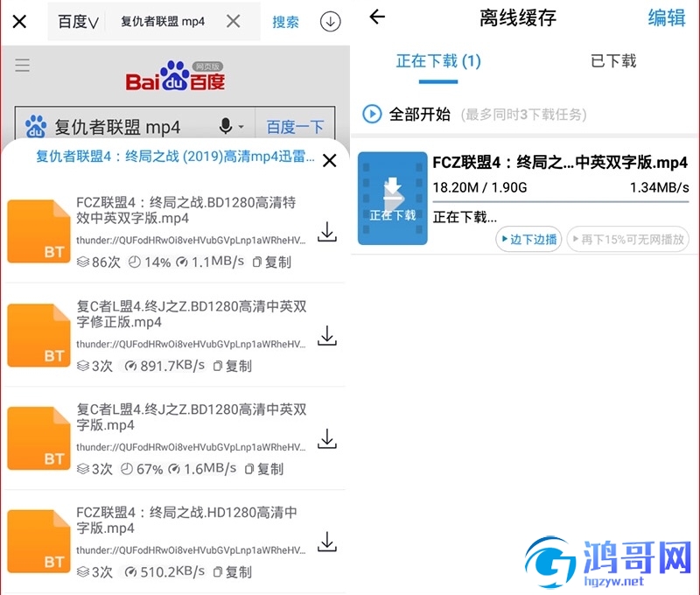700x595 pixels.
Task: Close the browser with the top-left X
Action: (19, 21)
